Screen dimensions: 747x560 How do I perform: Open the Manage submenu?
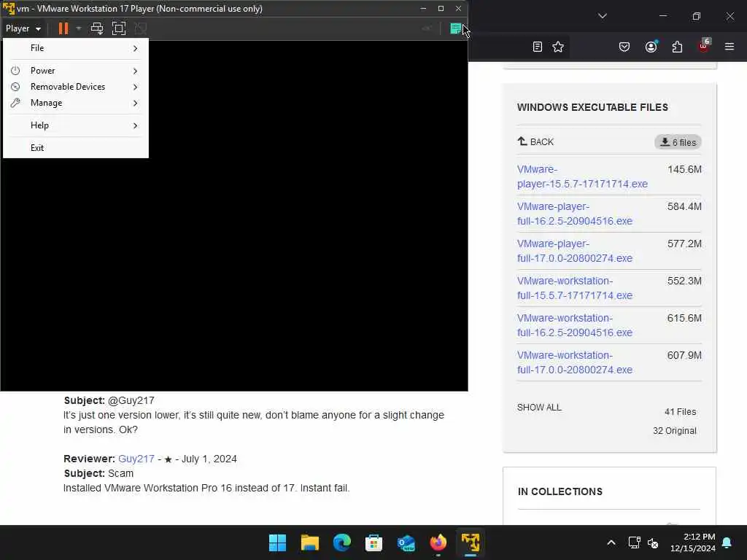pos(76,103)
